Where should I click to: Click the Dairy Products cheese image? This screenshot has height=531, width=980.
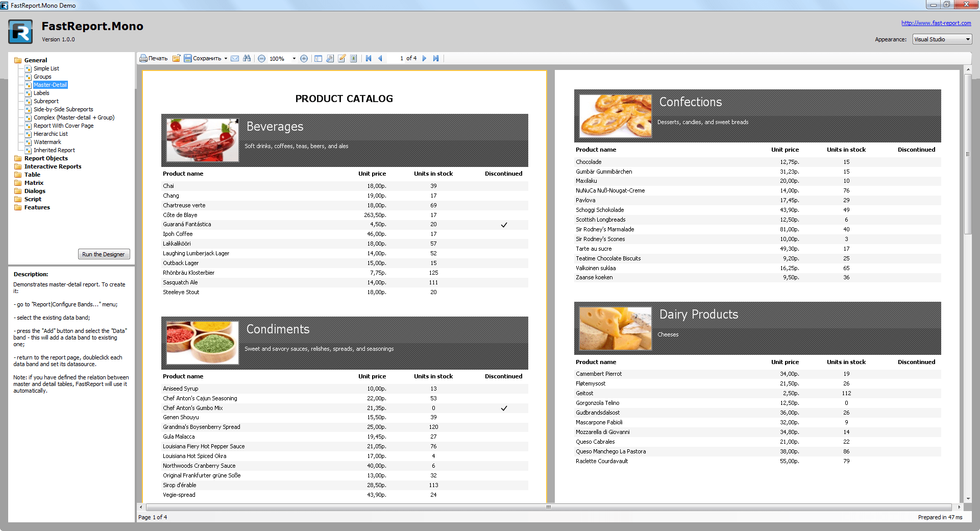(x=616, y=328)
